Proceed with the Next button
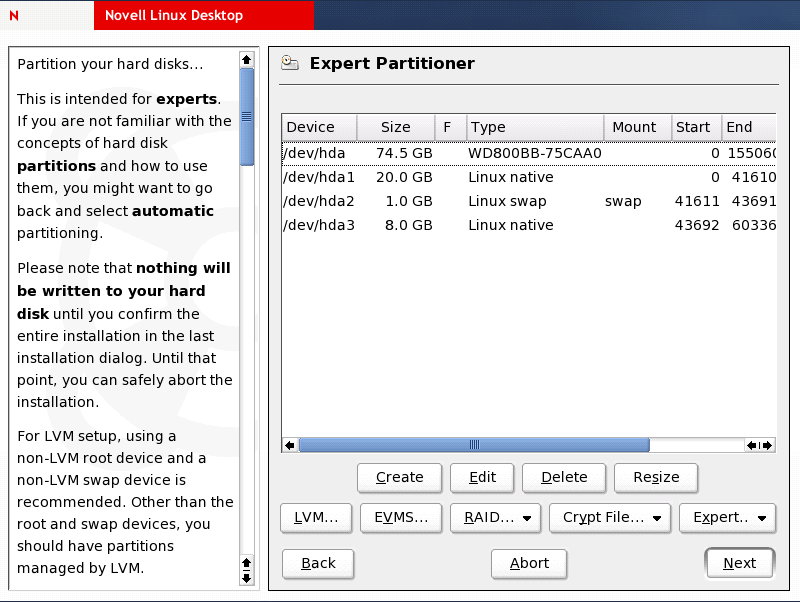 [739, 563]
